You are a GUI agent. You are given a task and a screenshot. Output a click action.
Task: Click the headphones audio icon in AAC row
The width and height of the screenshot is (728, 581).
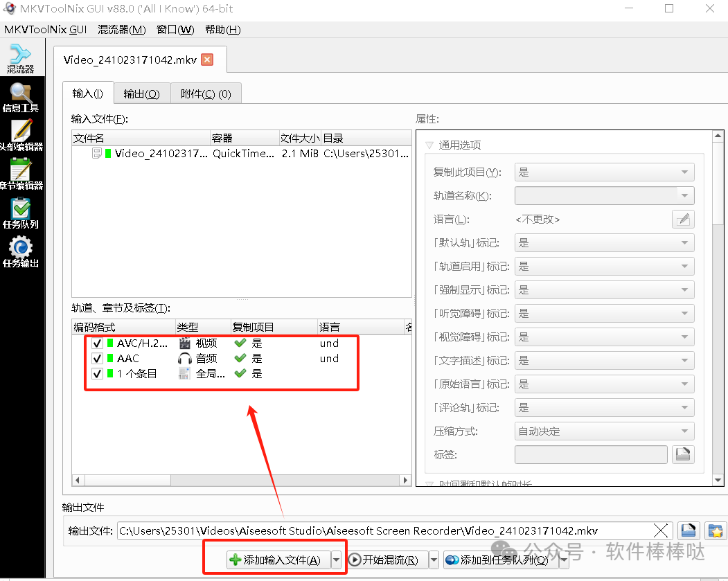(184, 358)
